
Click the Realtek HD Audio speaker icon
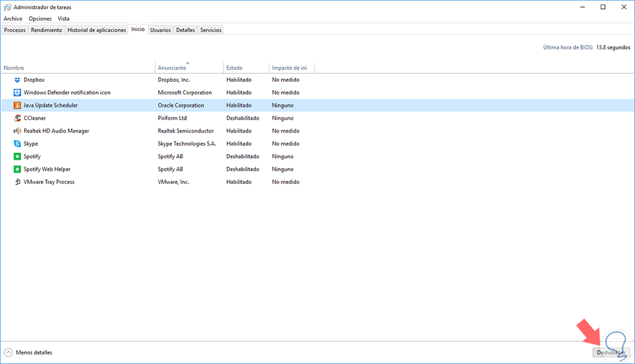click(x=17, y=131)
